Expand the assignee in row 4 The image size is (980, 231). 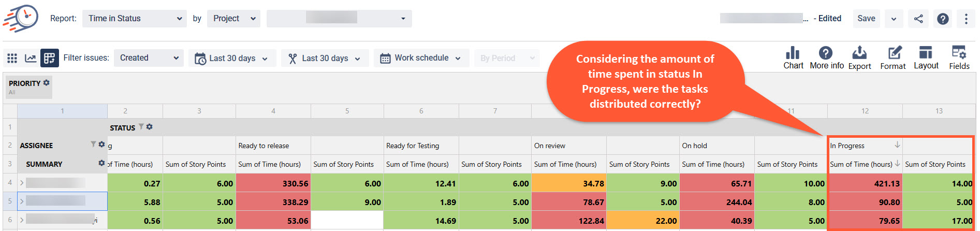coord(22,183)
